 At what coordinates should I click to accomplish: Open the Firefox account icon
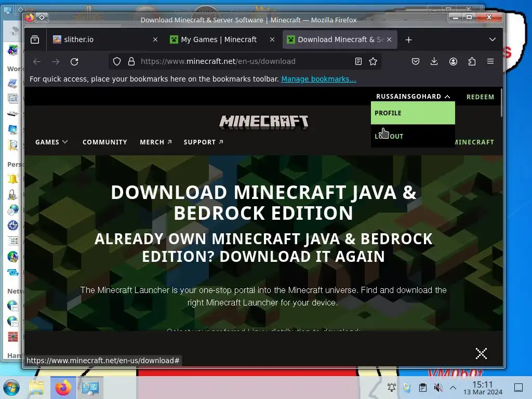453,61
